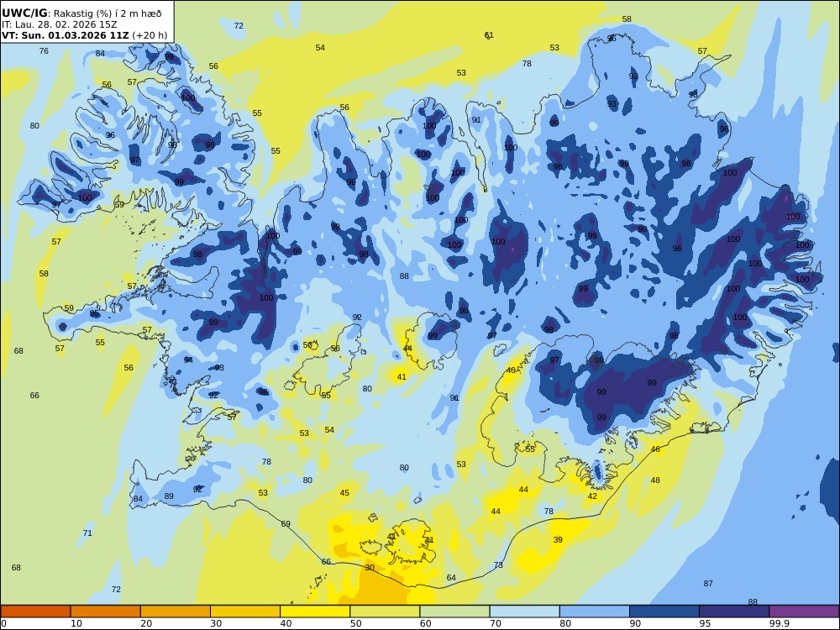
Task: Pick the purple above-99.9 legend swatch
Action: 804,612
